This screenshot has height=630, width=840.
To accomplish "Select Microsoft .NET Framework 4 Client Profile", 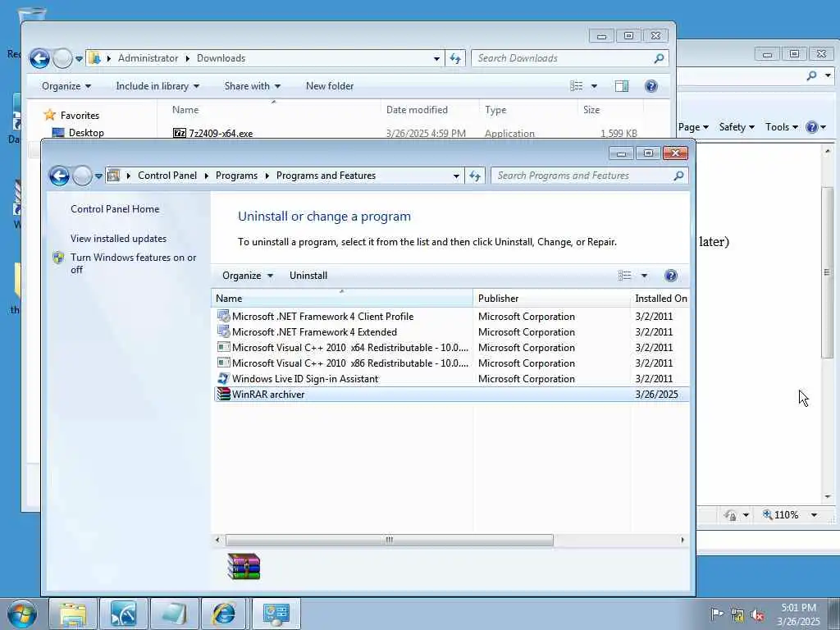I will tap(451, 316).
